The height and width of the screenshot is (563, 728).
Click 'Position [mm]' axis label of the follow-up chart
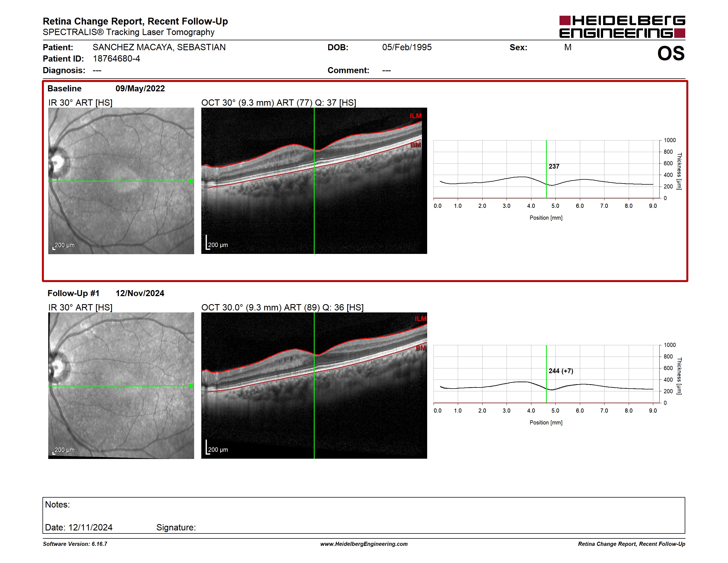(546, 423)
